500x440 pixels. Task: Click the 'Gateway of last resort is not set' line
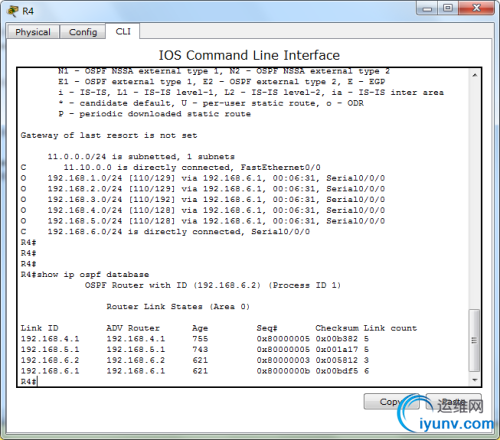point(109,135)
